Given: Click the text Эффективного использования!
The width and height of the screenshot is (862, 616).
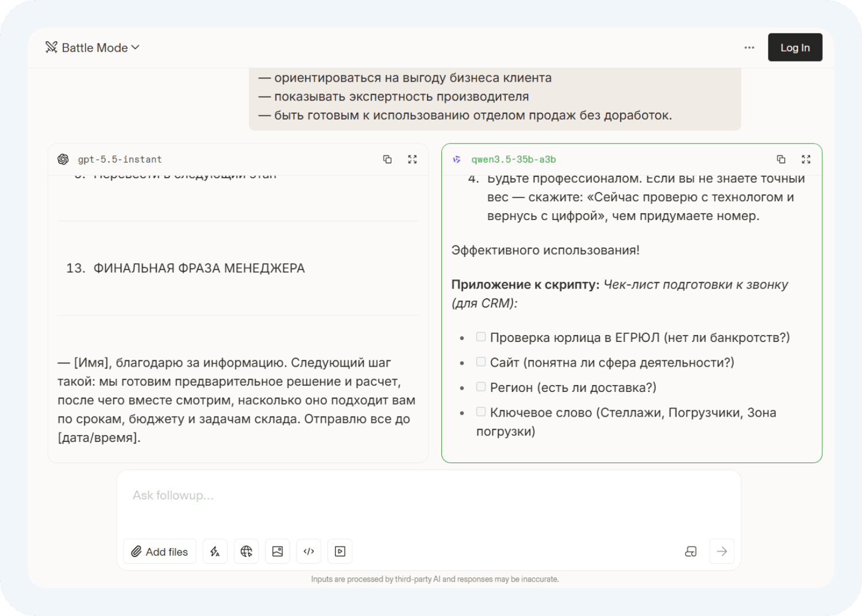Looking at the screenshot, I should pos(545,251).
